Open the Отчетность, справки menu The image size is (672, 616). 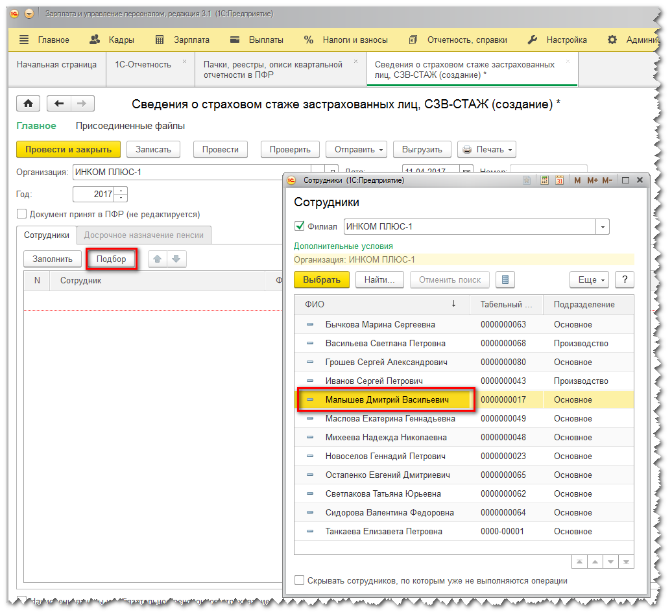click(x=458, y=40)
